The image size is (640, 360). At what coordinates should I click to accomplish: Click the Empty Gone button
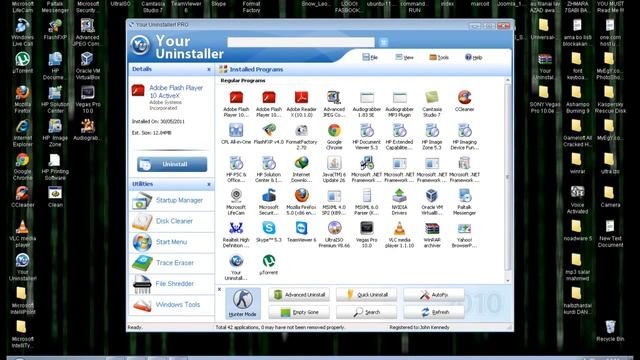299,312
